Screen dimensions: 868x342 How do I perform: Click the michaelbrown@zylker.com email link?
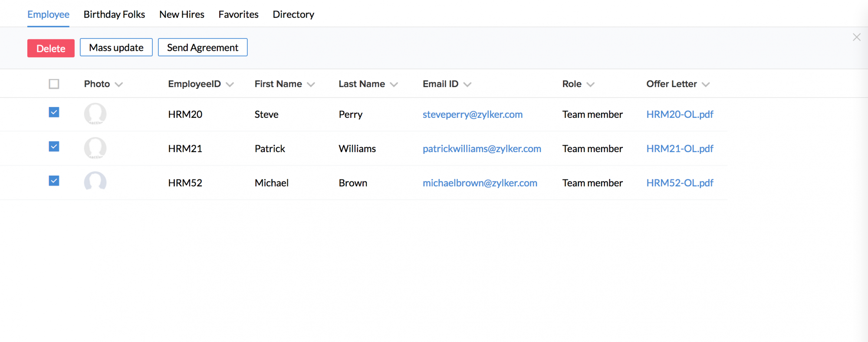tap(480, 183)
